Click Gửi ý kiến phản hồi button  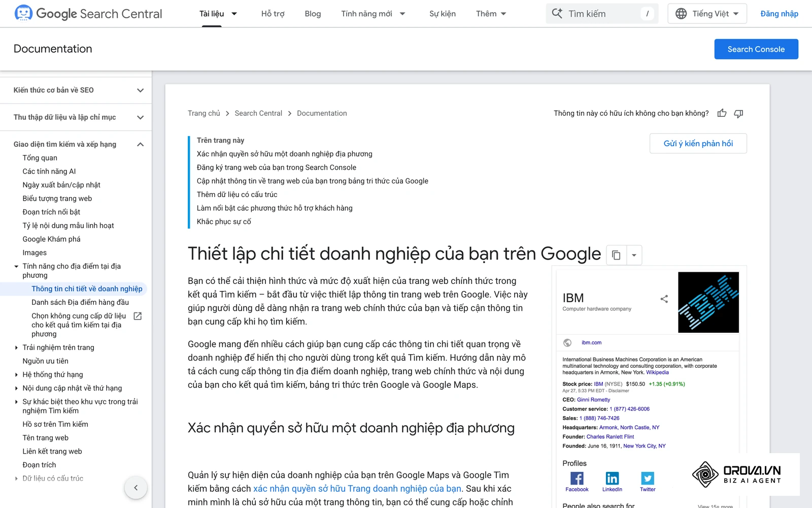coord(698,143)
